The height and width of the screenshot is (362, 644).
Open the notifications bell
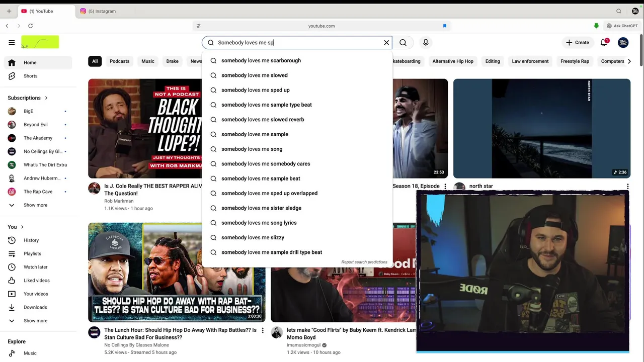pyautogui.click(x=604, y=43)
